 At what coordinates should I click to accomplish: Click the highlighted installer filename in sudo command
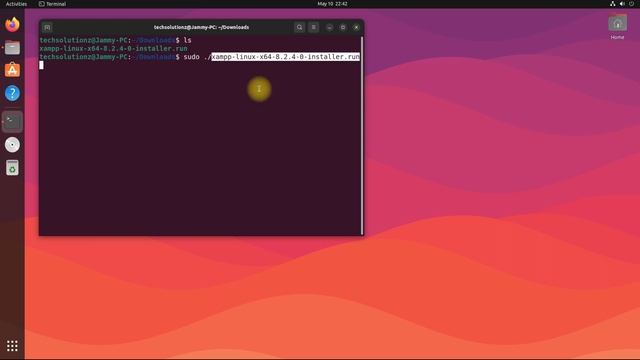coord(285,57)
